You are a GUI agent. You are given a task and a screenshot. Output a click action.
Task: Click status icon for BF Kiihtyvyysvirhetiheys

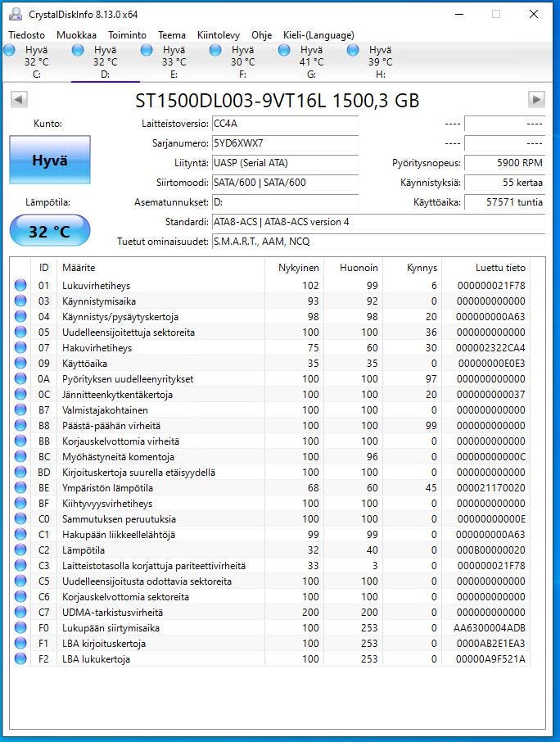[x=20, y=504]
